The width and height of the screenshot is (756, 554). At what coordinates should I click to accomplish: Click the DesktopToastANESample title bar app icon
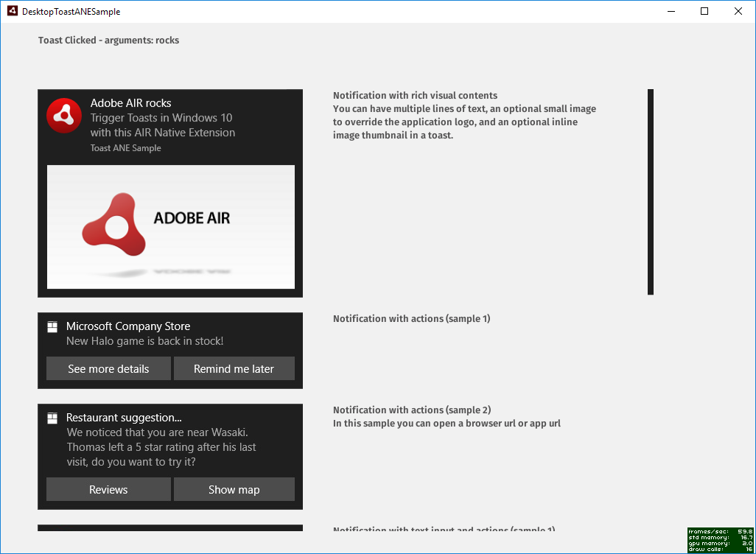point(13,11)
